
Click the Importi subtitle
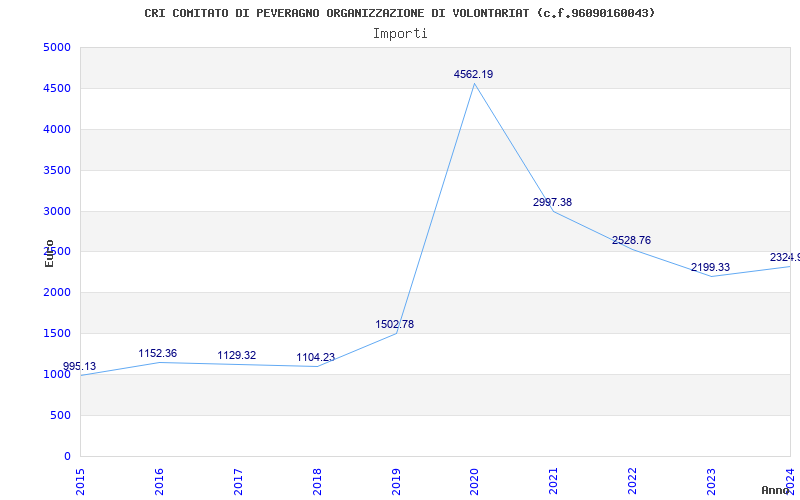(400, 34)
